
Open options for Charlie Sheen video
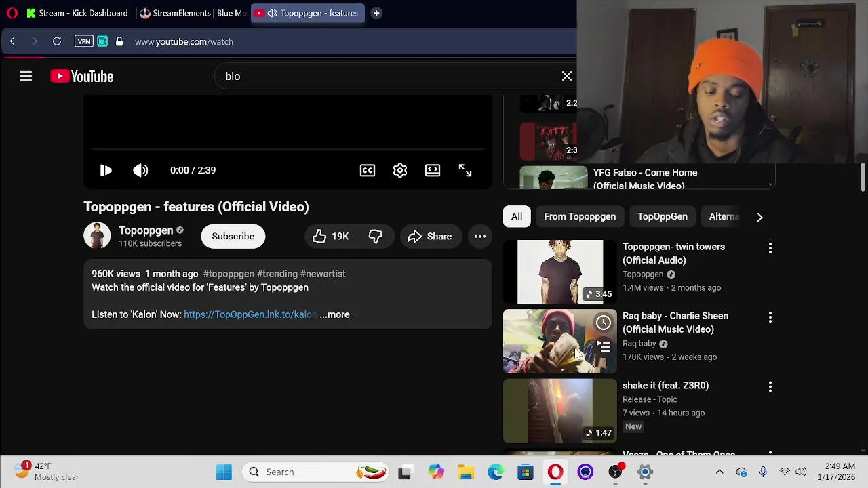click(x=770, y=317)
